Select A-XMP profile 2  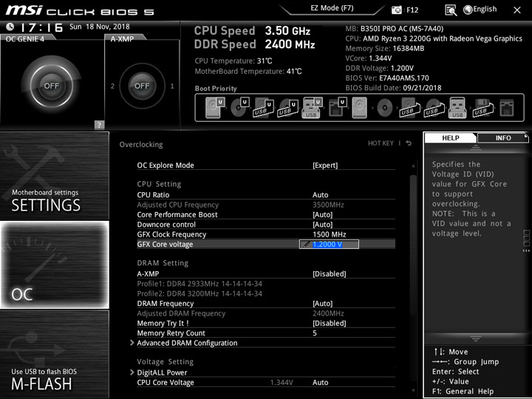pyautogui.click(x=112, y=86)
